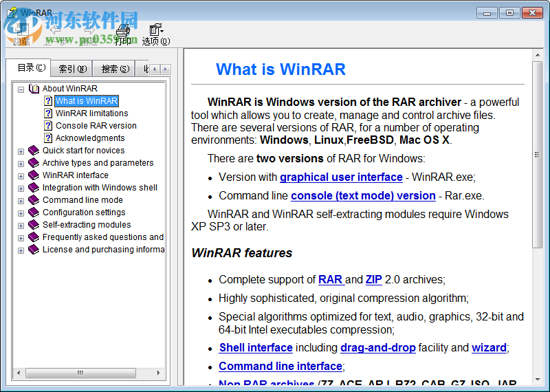Click the page icon beside Acknowledgments

click(48, 138)
